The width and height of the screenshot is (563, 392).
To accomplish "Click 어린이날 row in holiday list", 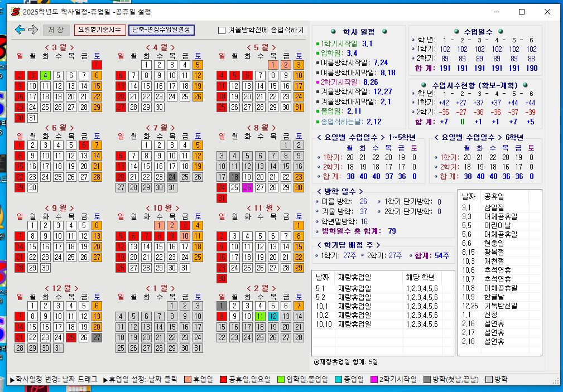I will tap(500, 225).
